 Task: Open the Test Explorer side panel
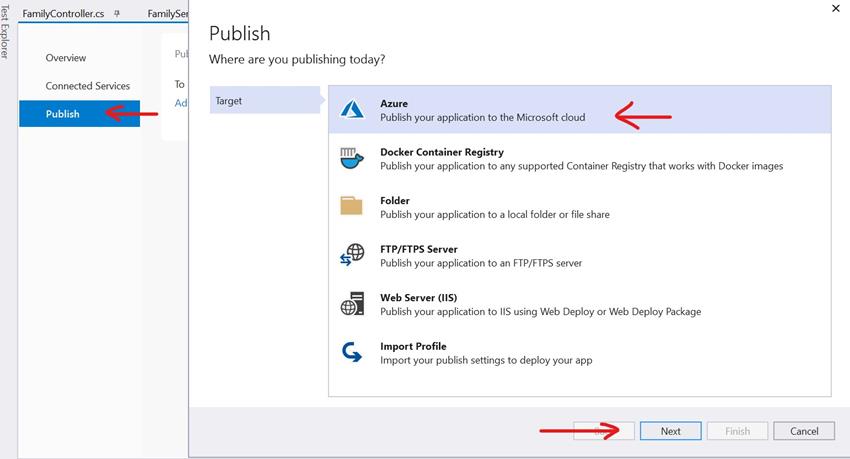pyautogui.click(x=5, y=31)
